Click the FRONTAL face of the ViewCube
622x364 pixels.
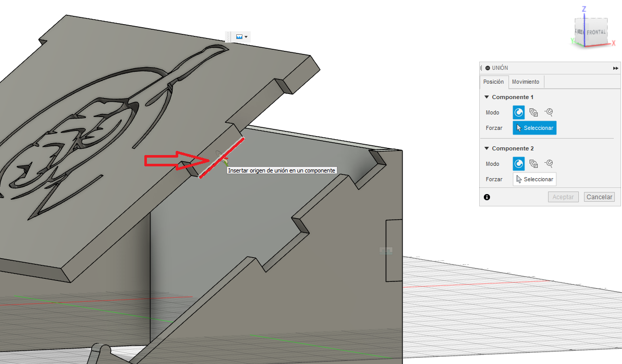pyautogui.click(x=596, y=32)
